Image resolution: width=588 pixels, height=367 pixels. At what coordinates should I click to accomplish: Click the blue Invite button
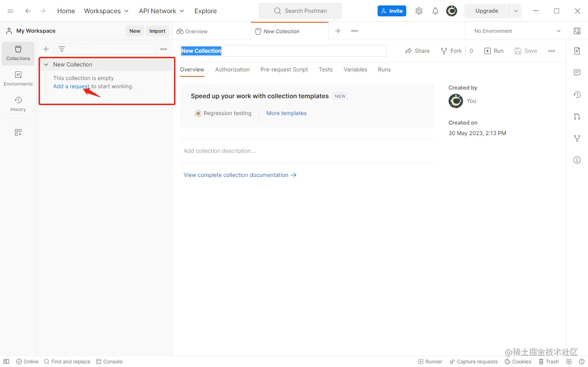(392, 11)
